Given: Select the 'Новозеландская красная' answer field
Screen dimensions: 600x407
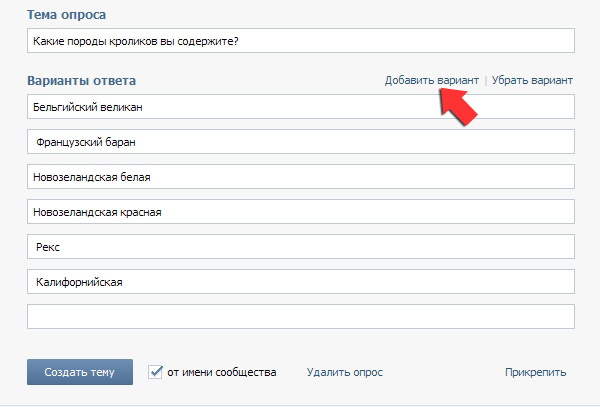Looking at the screenshot, I should point(300,212).
